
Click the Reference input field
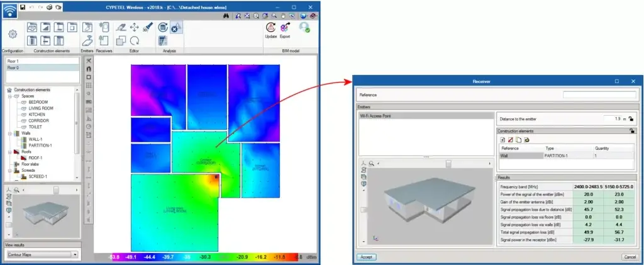click(x=599, y=95)
